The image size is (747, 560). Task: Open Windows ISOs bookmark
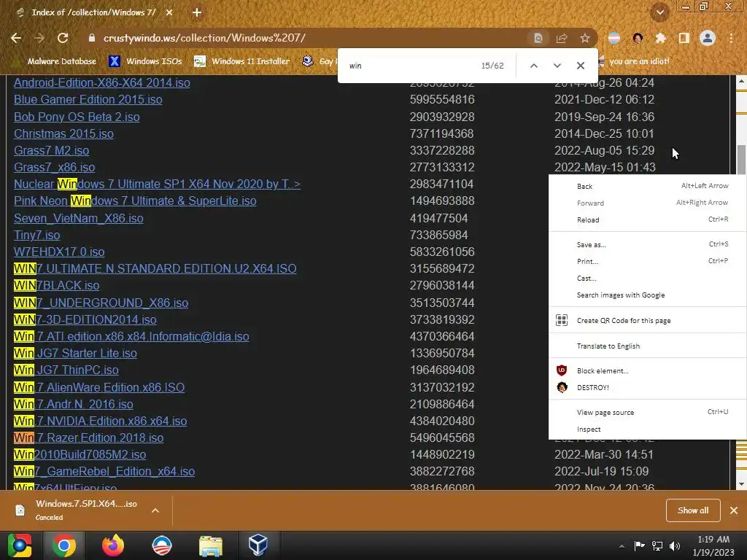[x=145, y=61]
